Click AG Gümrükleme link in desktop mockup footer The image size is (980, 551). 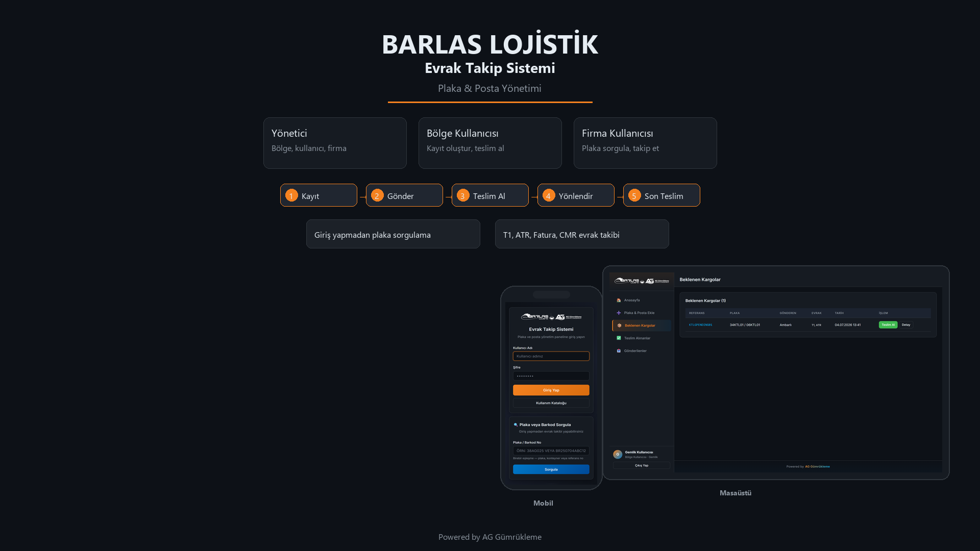click(x=817, y=466)
